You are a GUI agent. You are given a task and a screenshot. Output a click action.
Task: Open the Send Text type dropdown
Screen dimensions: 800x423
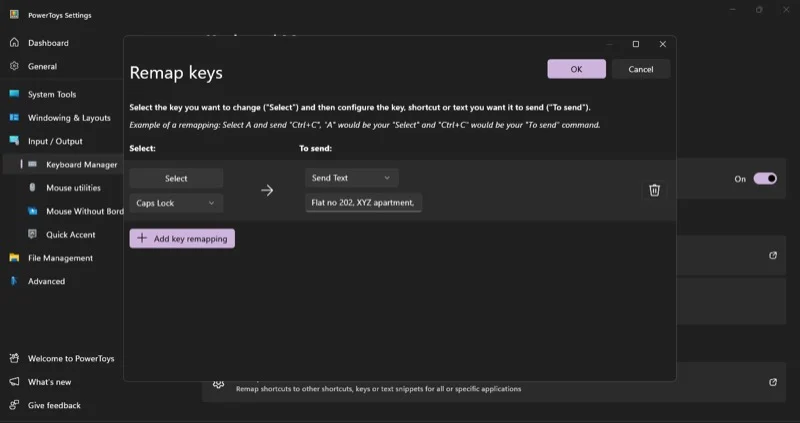click(x=352, y=178)
